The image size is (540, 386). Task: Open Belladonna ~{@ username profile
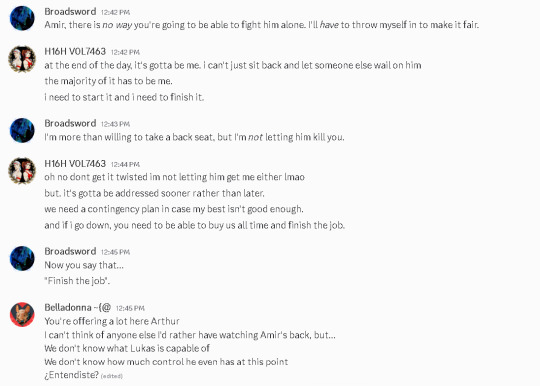[77, 307]
